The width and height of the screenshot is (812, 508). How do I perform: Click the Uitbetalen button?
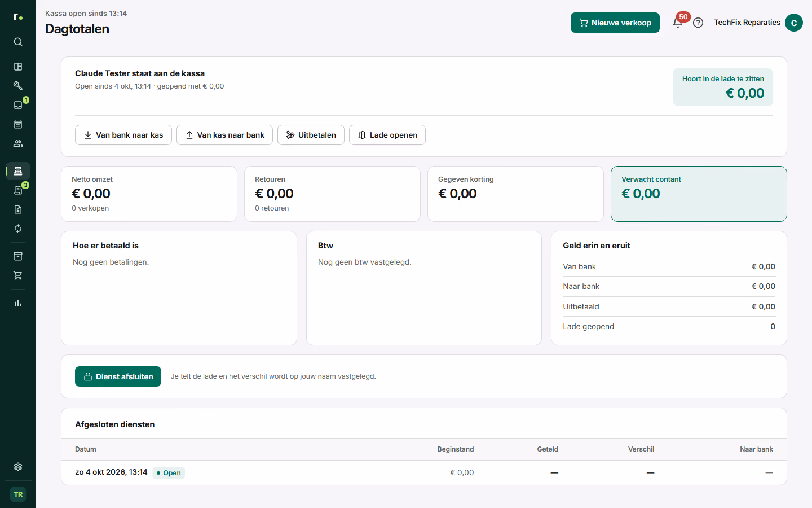tap(311, 135)
